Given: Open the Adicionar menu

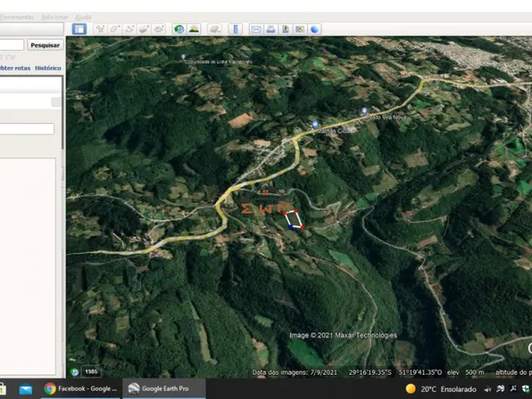Looking at the screenshot, I should tap(55, 17).
